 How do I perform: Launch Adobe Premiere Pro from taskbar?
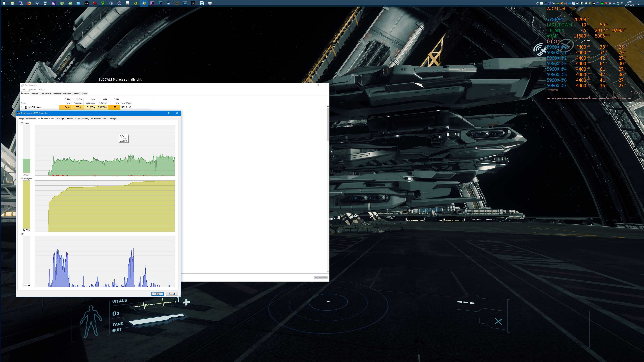click(152, 3)
